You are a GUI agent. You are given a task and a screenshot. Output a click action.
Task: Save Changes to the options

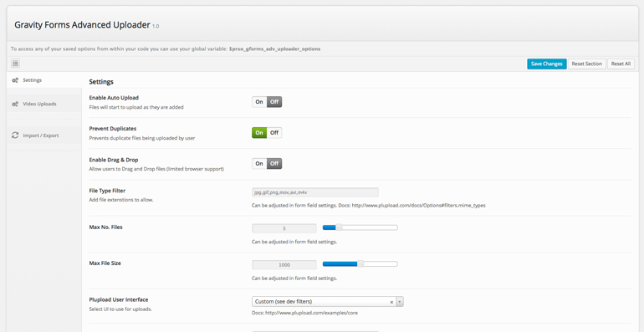(547, 64)
